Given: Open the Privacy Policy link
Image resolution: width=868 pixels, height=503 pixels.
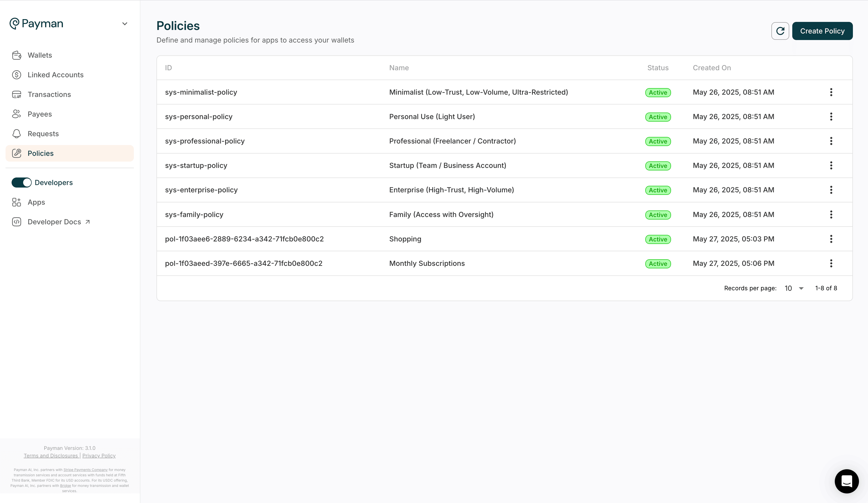Looking at the screenshot, I should (99, 456).
